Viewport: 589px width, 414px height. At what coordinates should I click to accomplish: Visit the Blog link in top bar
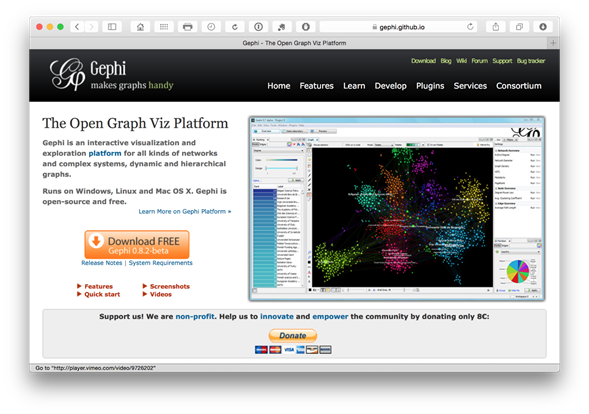coord(446,61)
